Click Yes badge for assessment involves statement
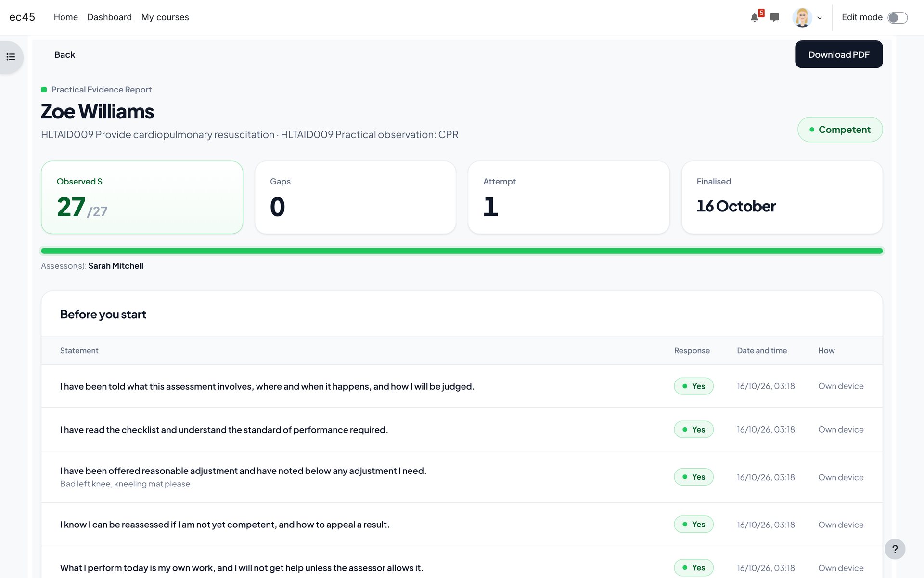Image resolution: width=924 pixels, height=578 pixels. pos(693,386)
